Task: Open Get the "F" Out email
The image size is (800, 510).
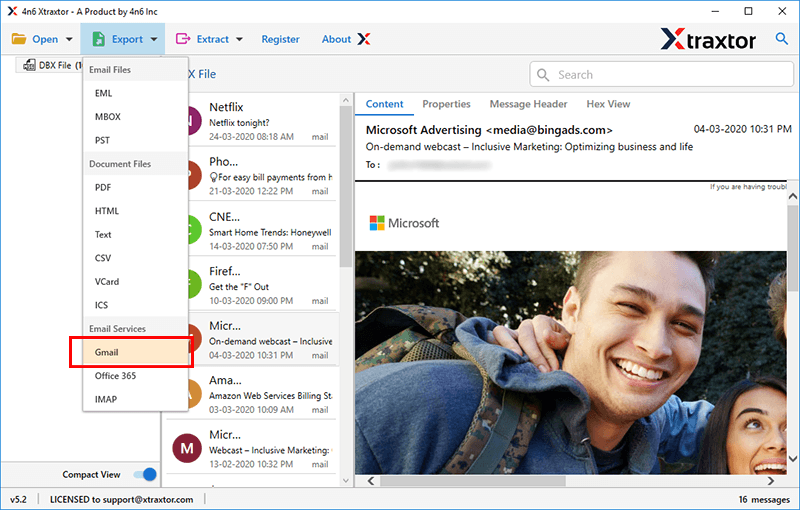Action: [x=263, y=285]
